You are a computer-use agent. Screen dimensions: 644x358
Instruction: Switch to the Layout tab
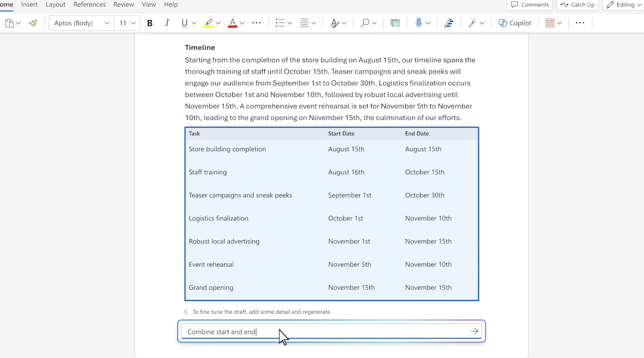coord(56,4)
